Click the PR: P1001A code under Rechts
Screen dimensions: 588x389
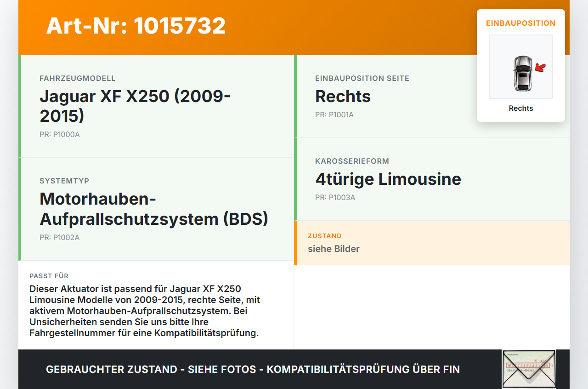334,114
